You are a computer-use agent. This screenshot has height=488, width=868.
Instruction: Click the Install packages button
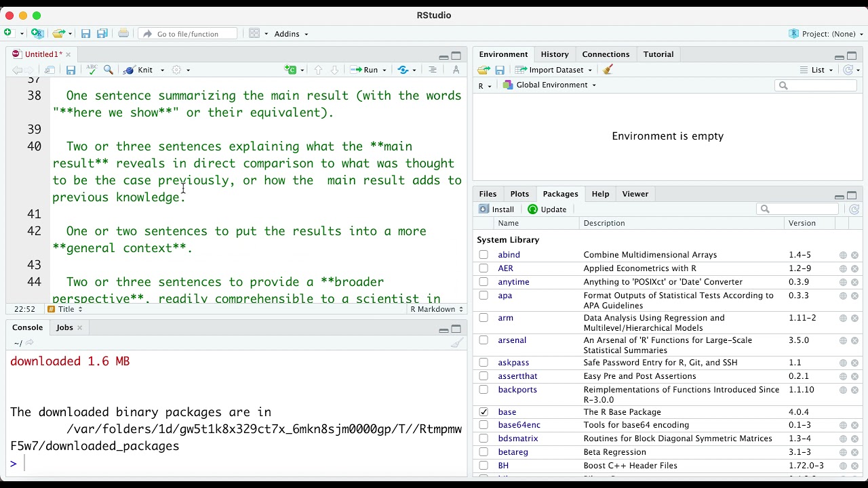point(496,209)
